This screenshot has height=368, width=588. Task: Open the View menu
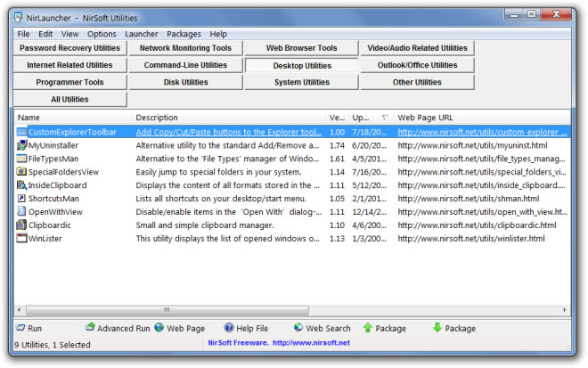pyautogui.click(x=69, y=34)
